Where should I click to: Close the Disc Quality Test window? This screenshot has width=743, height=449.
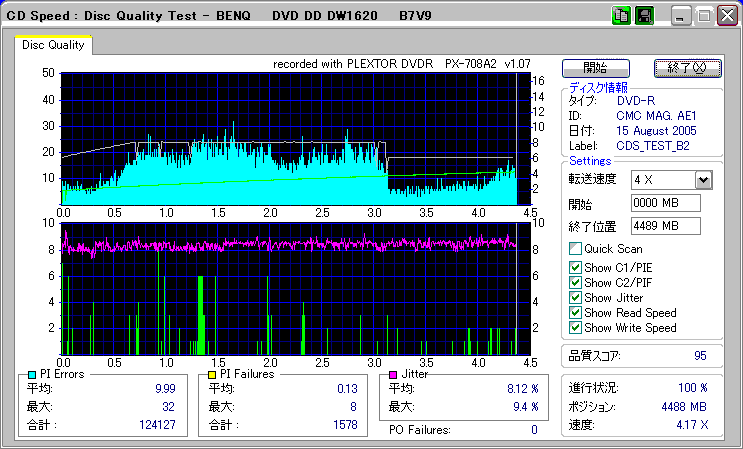click(x=726, y=16)
